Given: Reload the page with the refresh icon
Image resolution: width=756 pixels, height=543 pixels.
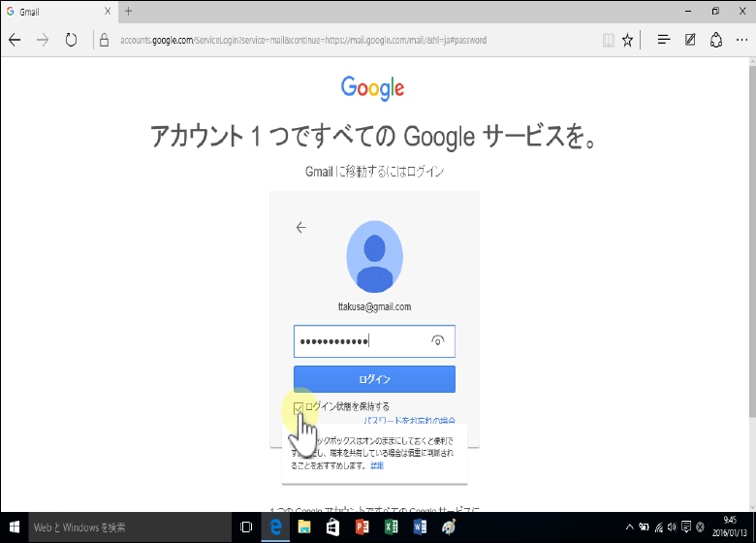Looking at the screenshot, I should coord(71,40).
